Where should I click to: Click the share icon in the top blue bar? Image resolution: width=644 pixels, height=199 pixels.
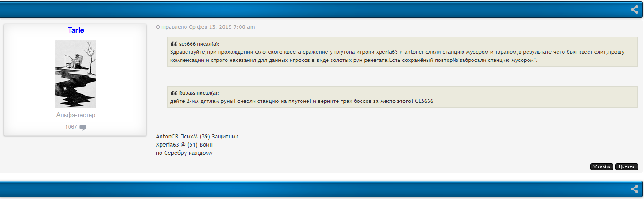[x=634, y=10]
